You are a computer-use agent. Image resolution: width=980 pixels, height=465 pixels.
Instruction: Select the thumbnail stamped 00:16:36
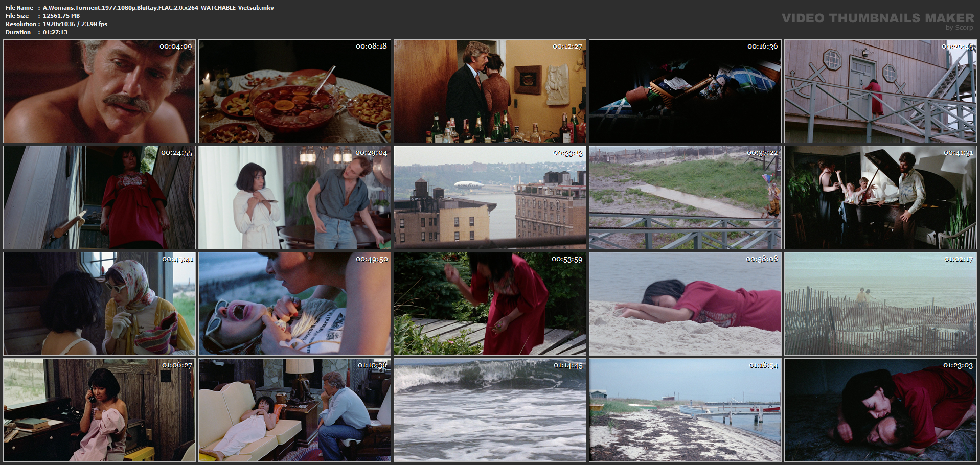coord(685,91)
